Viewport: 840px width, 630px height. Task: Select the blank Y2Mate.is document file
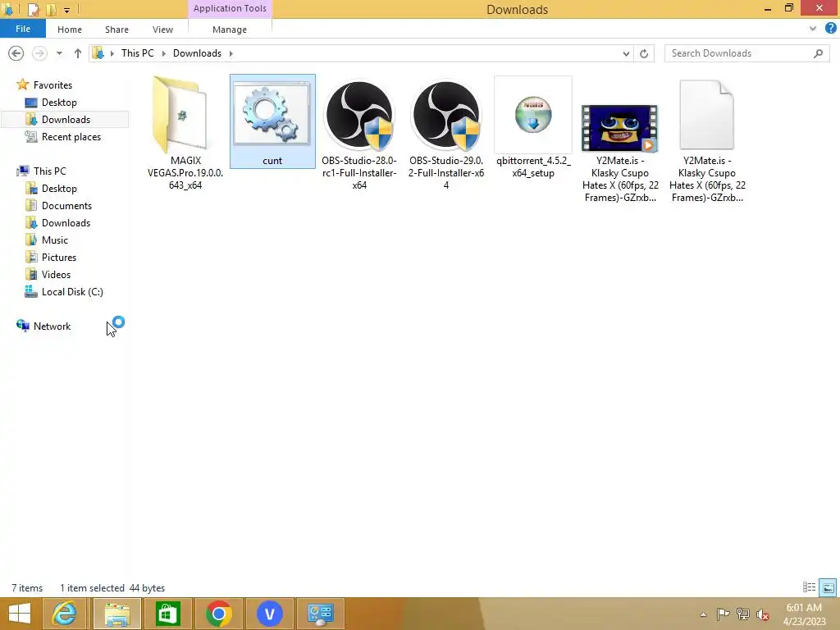tap(706, 115)
